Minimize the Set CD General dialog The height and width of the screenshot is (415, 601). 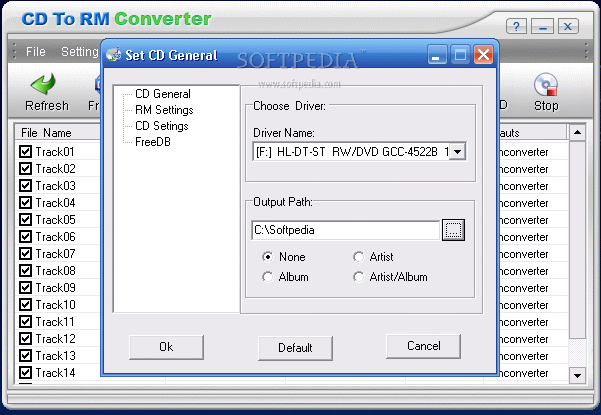437,55
